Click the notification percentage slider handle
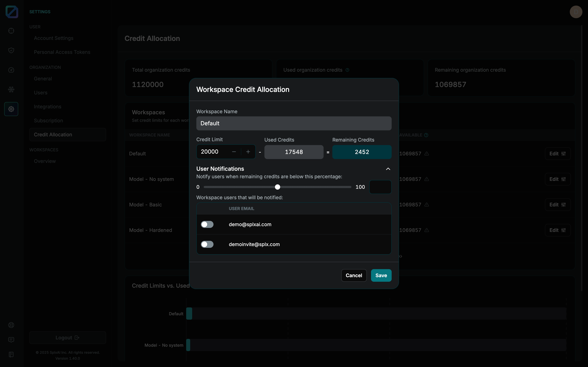The height and width of the screenshot is (367, 588). click(x=278, y=187)
